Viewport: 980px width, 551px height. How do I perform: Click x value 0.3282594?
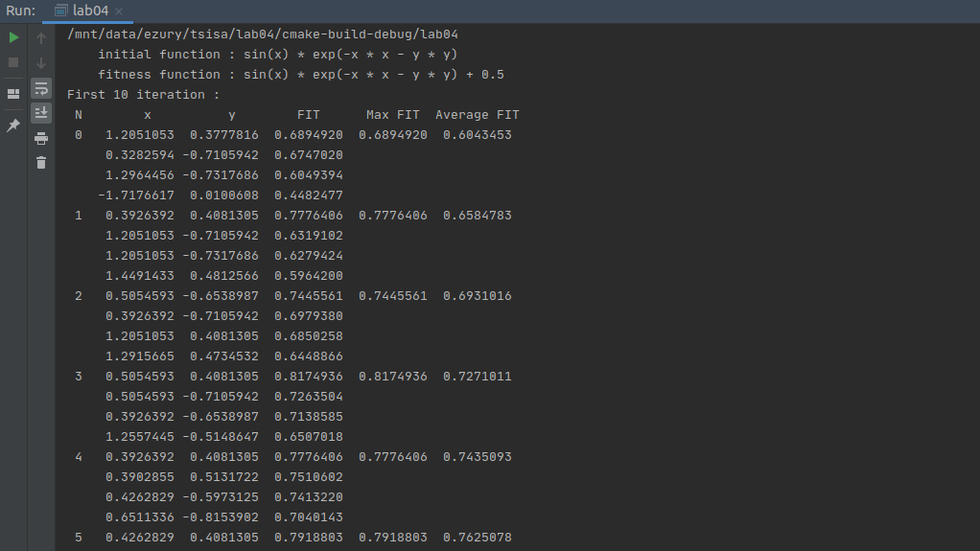coord(139,155)
